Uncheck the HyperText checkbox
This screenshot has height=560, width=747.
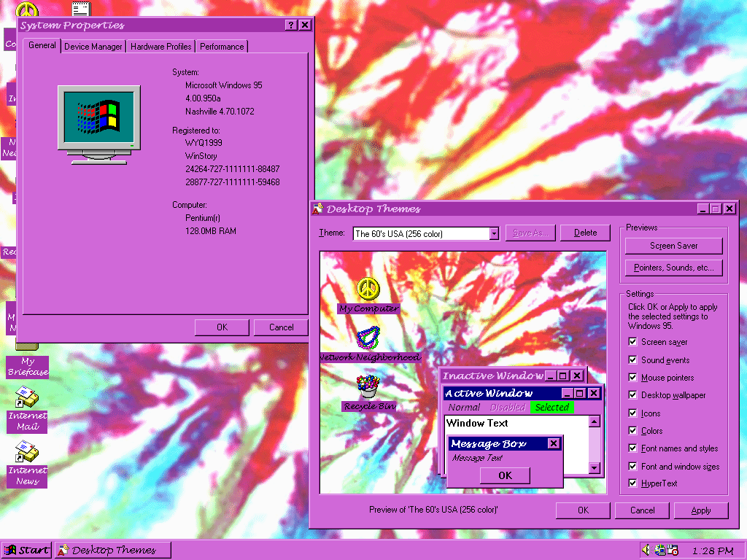pos(632,483)
